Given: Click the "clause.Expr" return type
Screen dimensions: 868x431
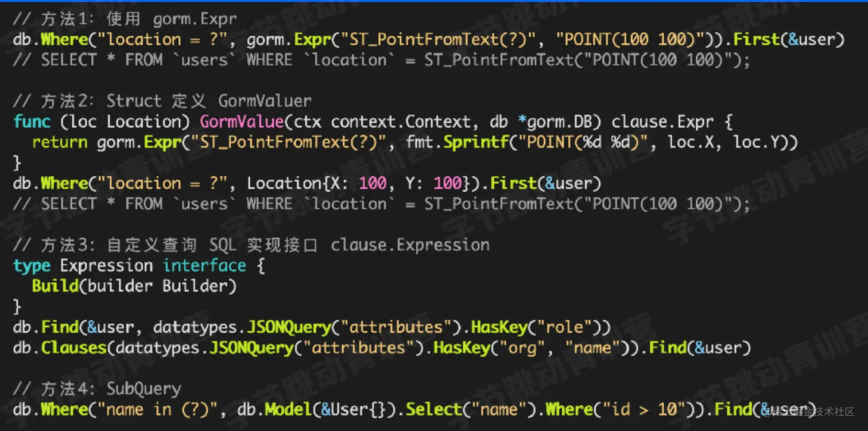Looking at the screenshot, I should (x=663, y=122).
